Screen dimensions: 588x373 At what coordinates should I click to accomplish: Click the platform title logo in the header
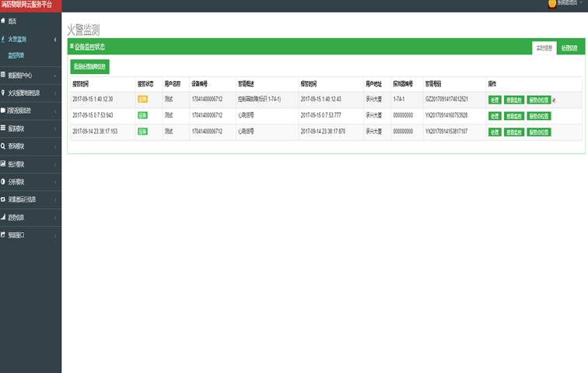(x=27, y=5)
